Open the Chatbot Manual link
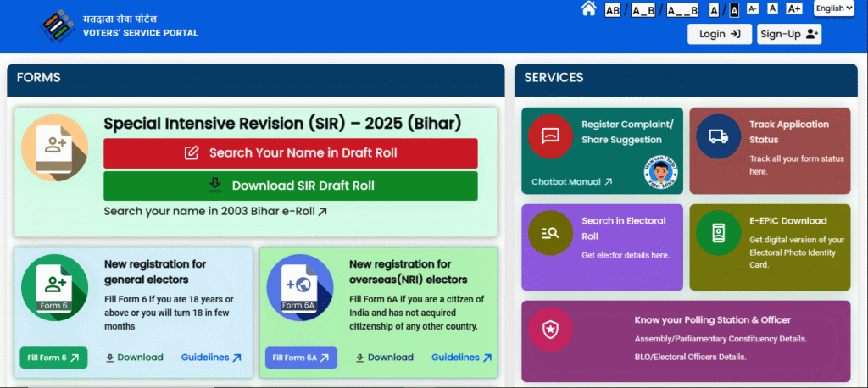868x388 pixels. 572,181
